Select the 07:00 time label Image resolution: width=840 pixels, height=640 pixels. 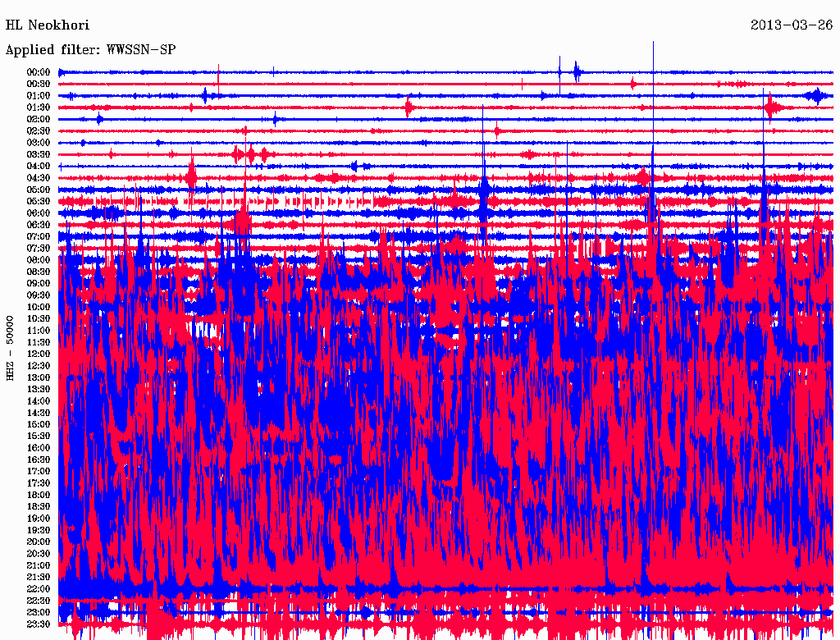(x=39, y=236)
